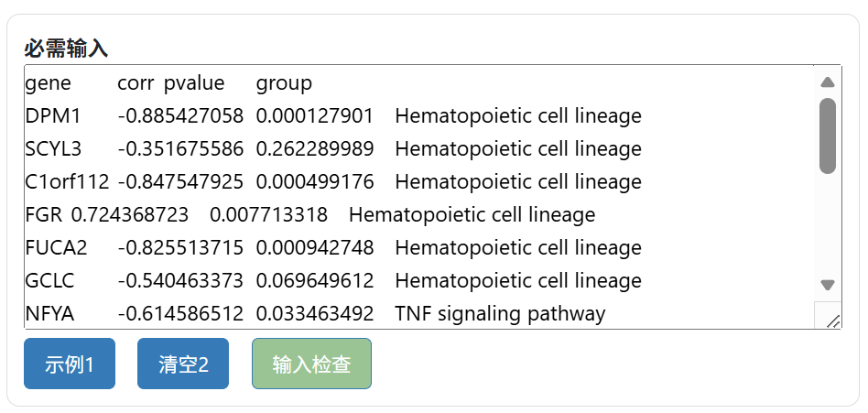Click the FGR pvalue 0.007713318
Screen dimensions: 868x413
pyautogui.click(x=268, y=215)
